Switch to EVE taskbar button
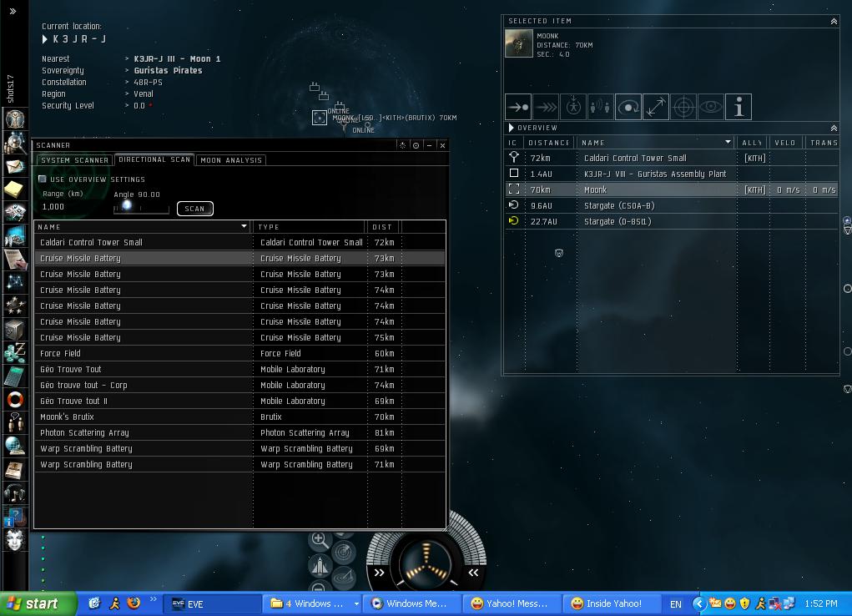The width and height of the screenshot is (852, 616). pos(213,604)
